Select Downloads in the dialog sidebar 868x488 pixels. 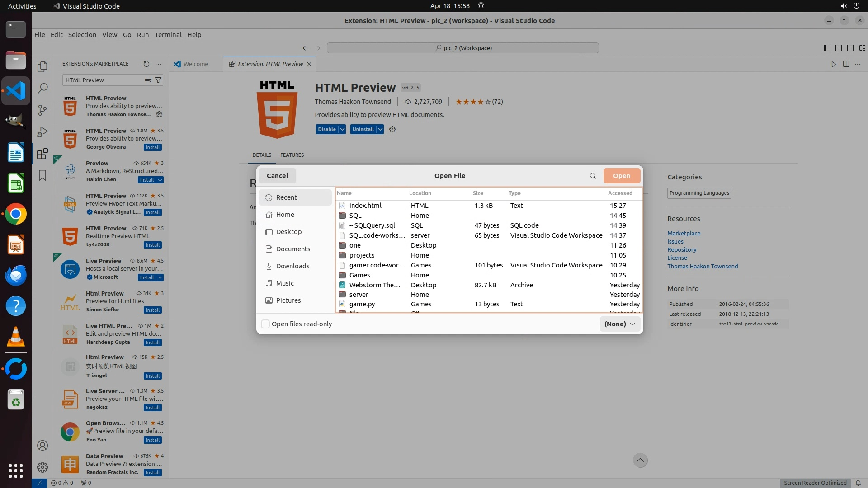292,266
